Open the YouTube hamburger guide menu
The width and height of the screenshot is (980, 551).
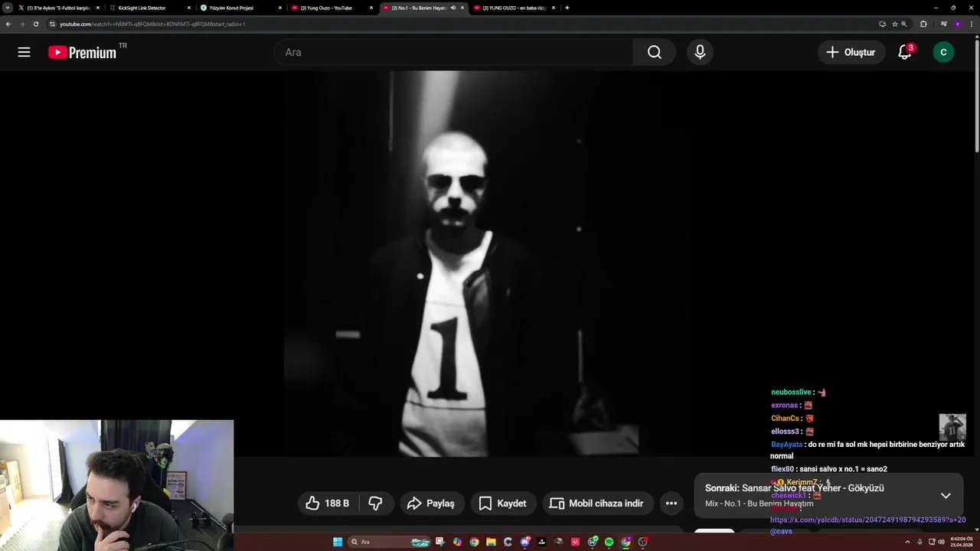(x=24, y=52)
